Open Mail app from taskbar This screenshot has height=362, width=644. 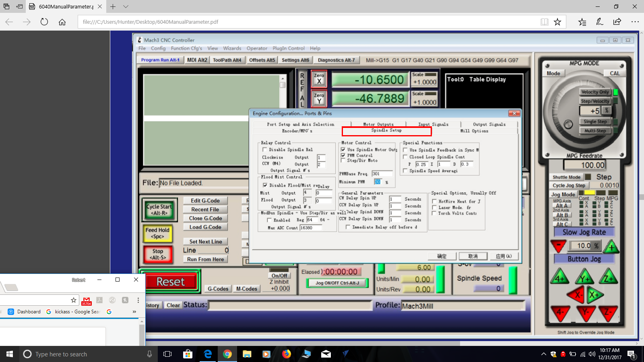[326, 354]
